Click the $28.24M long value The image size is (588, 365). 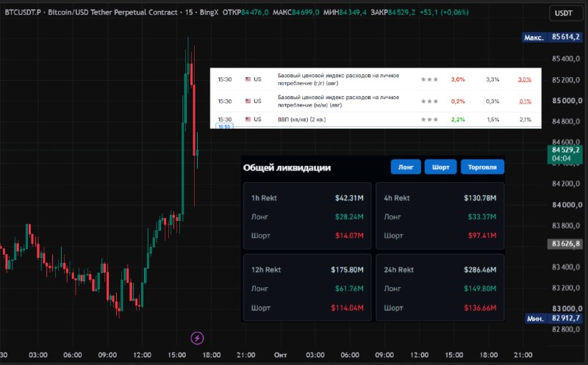tap(349, 217)
